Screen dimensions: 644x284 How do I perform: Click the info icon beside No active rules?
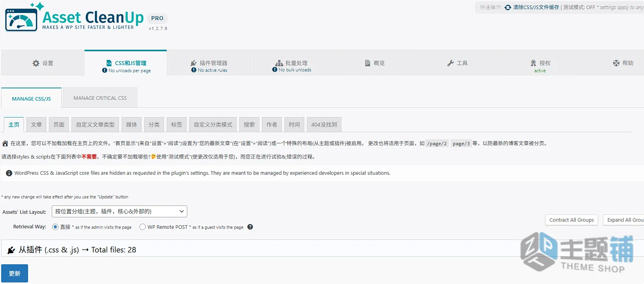pyautogui.click(x=194, y=70)
